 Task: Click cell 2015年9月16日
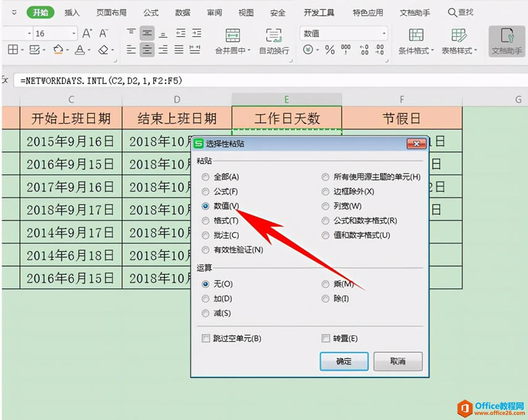[71, 141]
